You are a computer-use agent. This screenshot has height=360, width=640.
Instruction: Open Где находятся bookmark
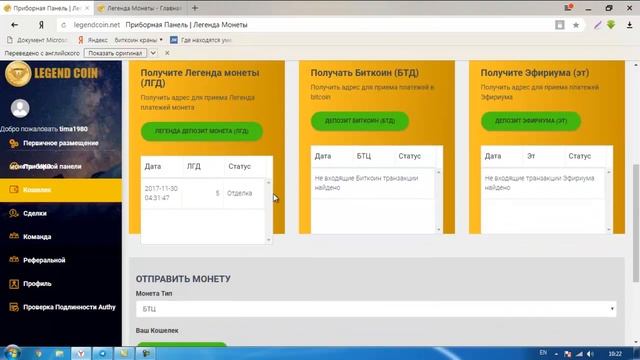point(201,40)
